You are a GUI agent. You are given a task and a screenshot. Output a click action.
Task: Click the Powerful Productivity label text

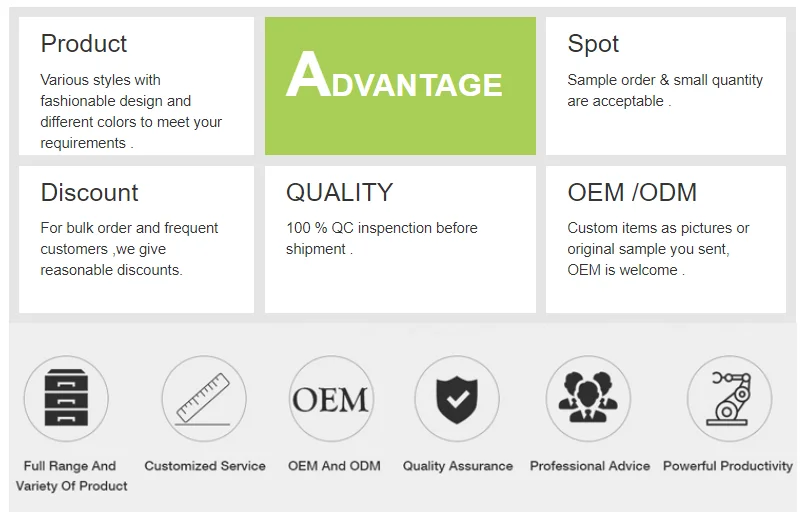point(728,466)
